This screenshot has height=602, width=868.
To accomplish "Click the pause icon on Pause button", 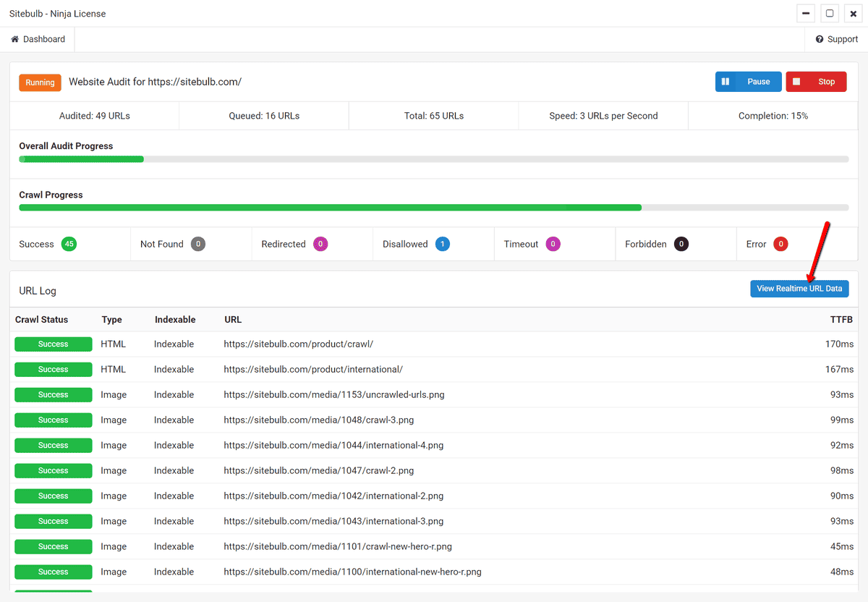I will [x=726, y=82].
